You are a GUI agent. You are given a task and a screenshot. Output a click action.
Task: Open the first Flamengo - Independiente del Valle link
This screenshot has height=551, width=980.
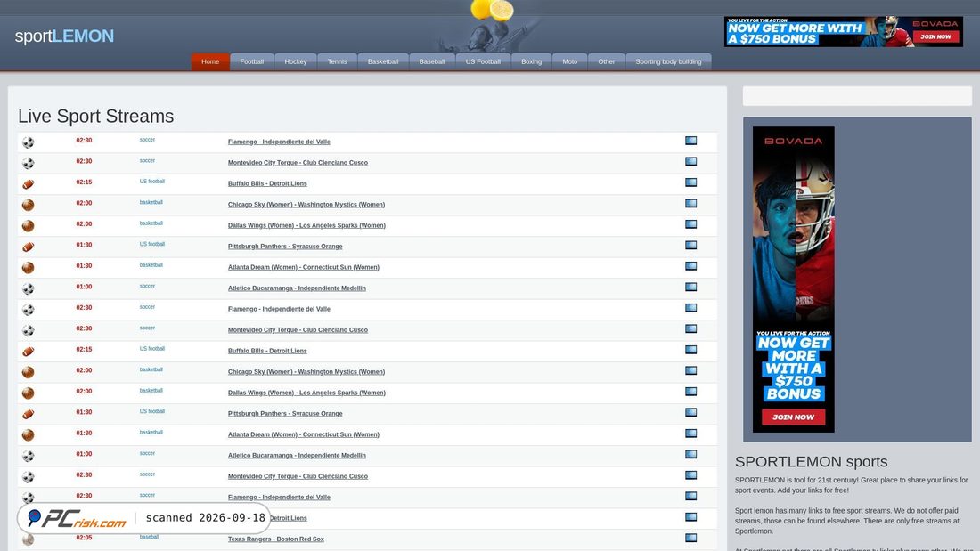(279, 142)
